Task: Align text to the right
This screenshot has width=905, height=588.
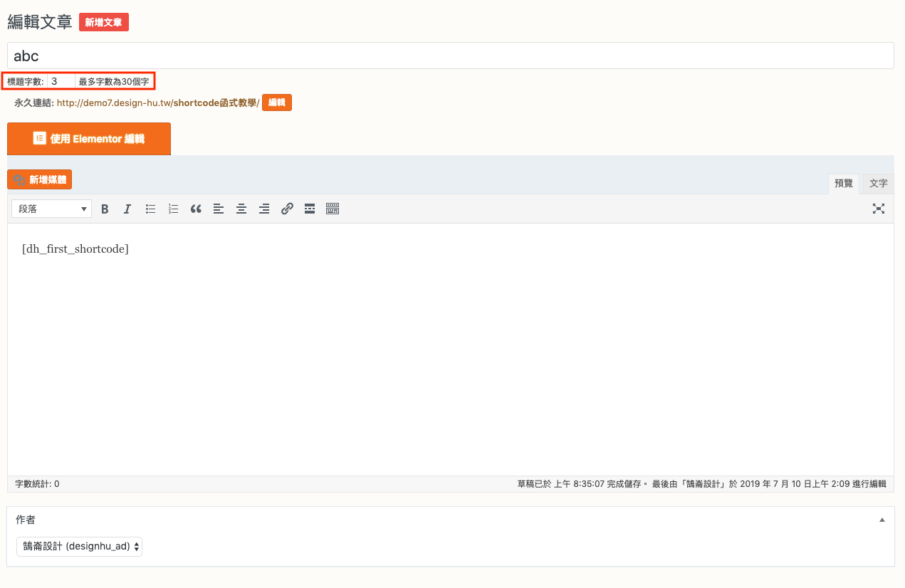Action: (264, 209)
